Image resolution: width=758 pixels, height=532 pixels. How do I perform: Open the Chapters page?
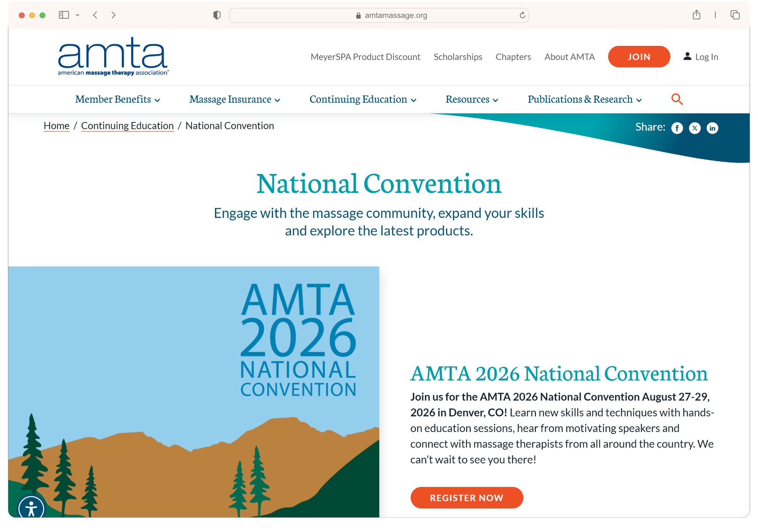coord(513,57)
